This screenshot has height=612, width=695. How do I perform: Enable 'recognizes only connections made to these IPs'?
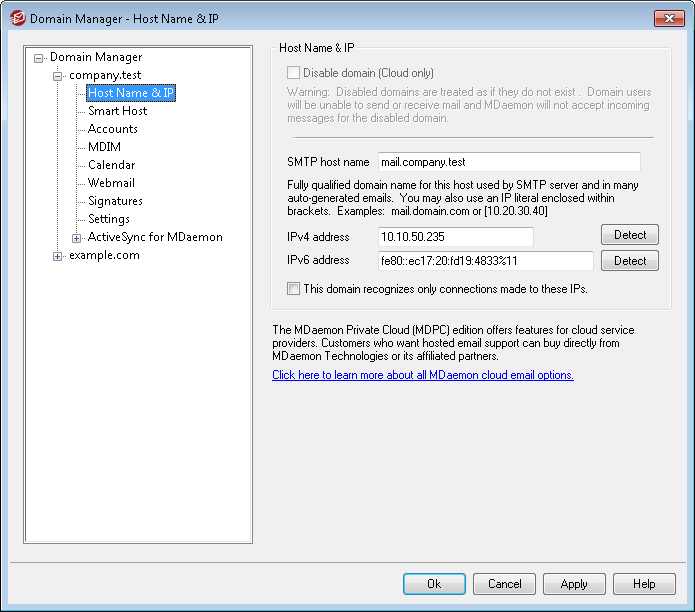293,289
